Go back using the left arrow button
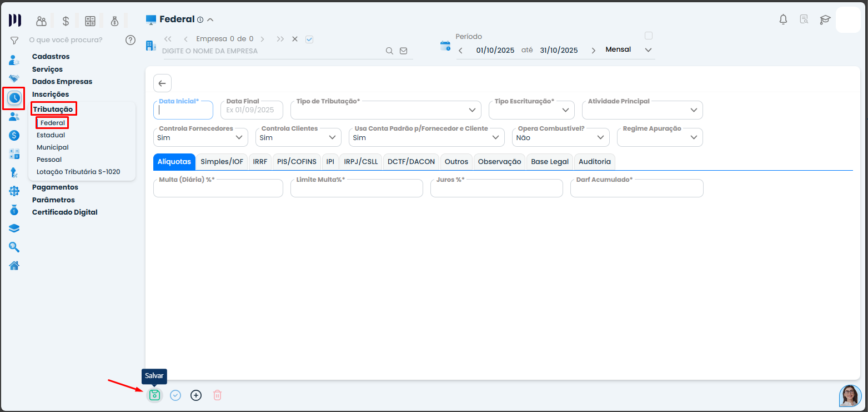The width and height of the screenshot is (868, 412). tap(162, 83)
